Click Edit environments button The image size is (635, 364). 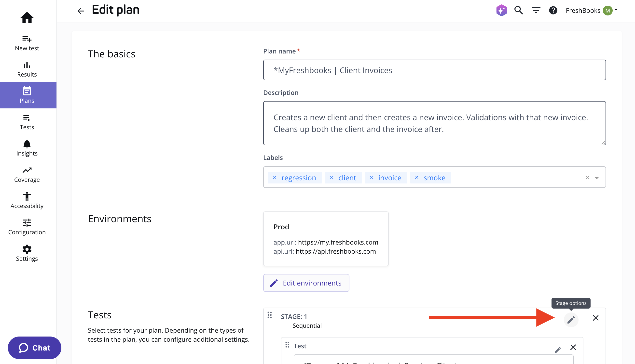[x=306, y=283]
